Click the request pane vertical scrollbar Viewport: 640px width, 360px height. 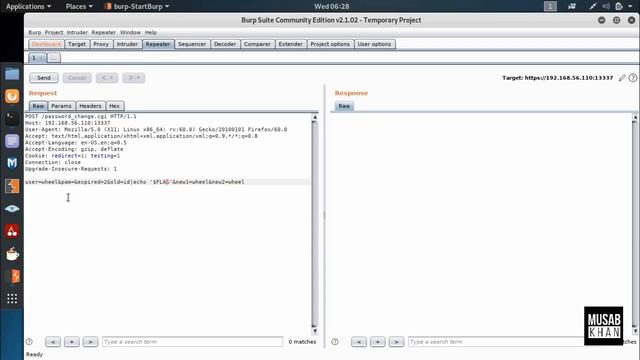[314, 224]
